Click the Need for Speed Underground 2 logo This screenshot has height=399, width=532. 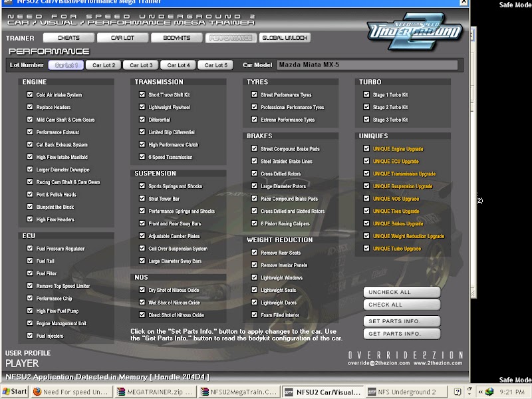414,31
